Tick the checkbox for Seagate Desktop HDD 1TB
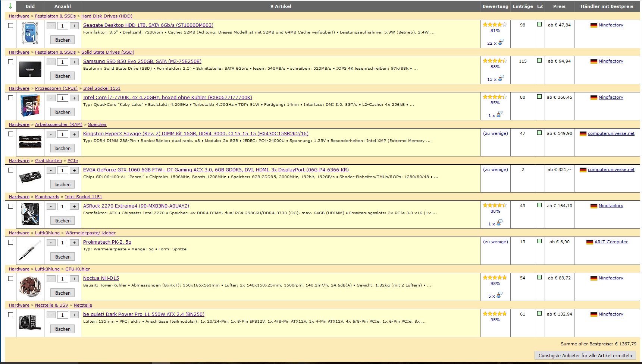The image size is (642, 364). click(10, 25)
